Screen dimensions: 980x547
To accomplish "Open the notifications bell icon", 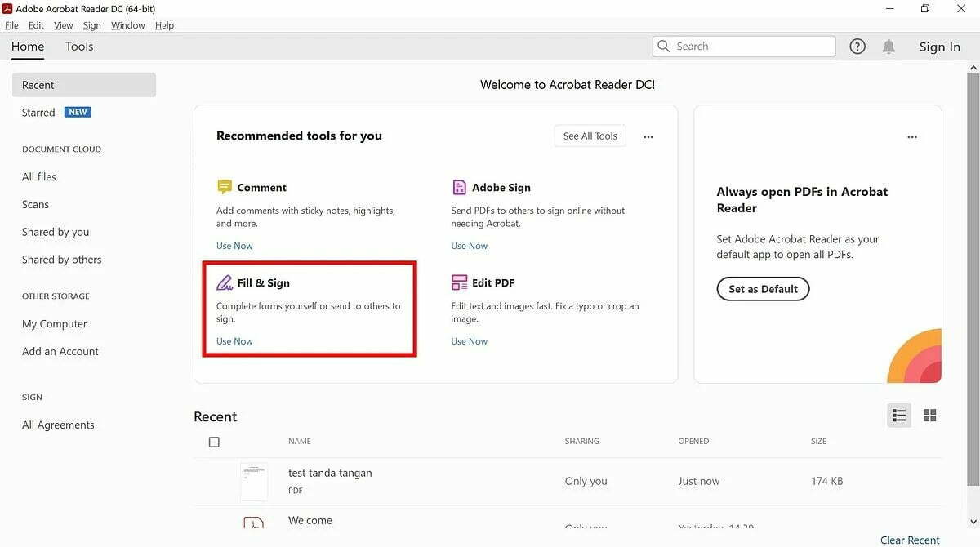I will pyautogui.click(x=889, y=47).
